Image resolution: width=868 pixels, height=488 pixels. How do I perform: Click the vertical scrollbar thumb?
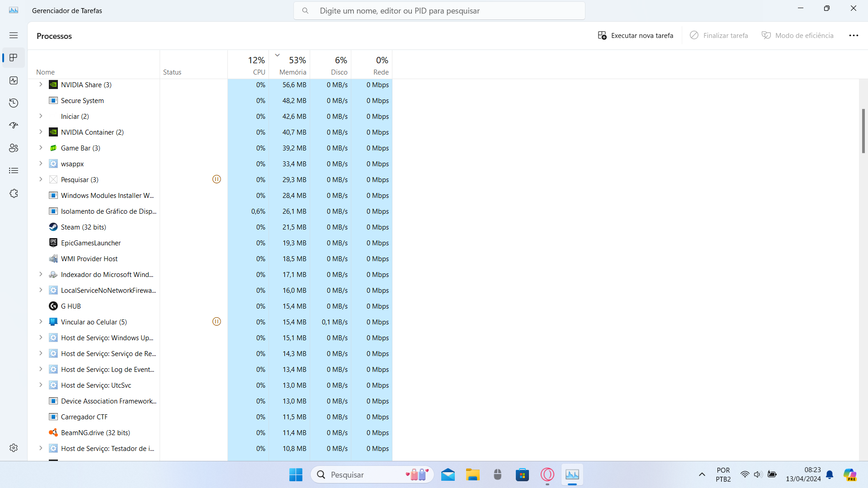863,131
